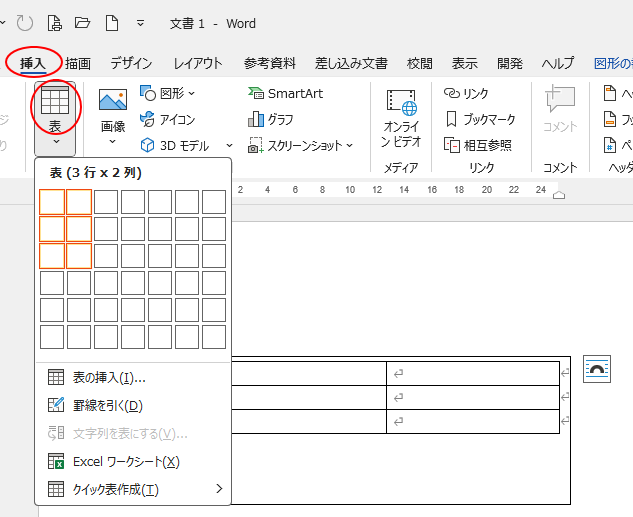Select bottom-right cell of table grid
633x517 pixels.
pos(214,337)
